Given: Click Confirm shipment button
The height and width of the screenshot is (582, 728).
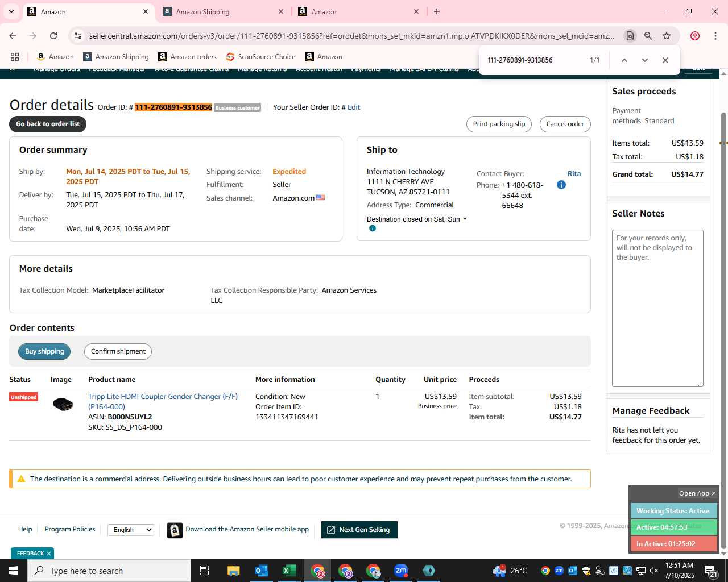Looking at the screenshot, I should (118, 351).
